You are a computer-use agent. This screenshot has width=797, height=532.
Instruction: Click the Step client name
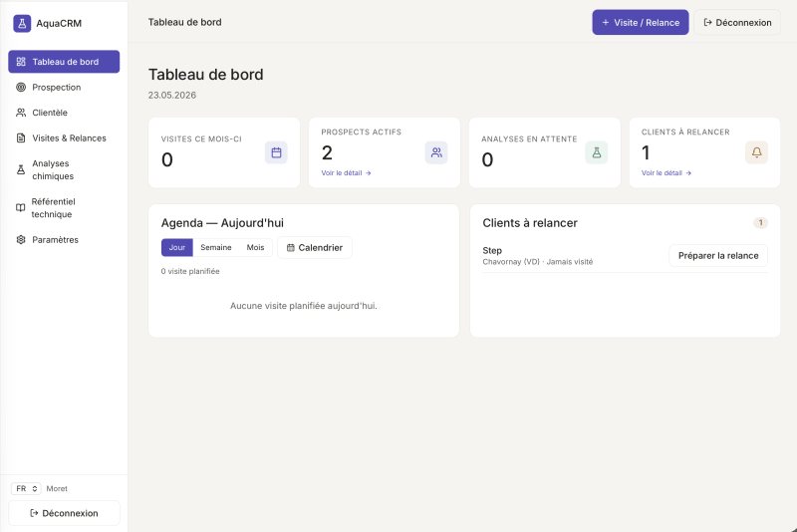click(x=492, y=250)
